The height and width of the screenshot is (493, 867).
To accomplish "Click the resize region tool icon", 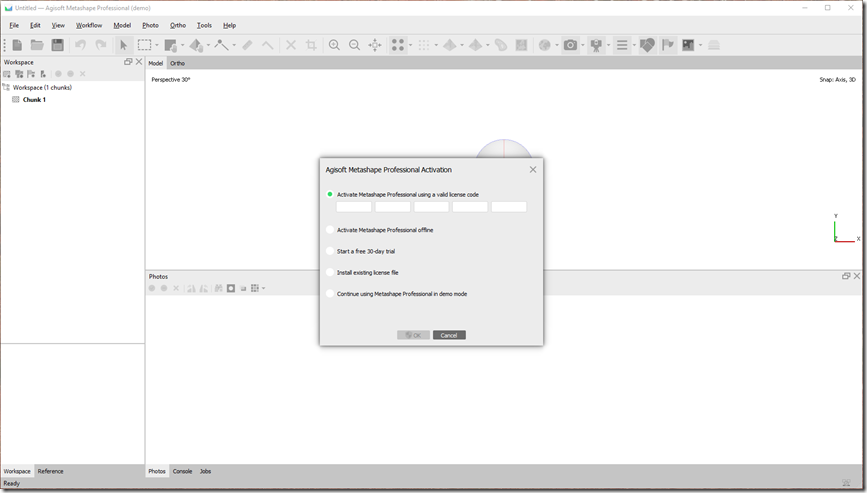I will 170,45.
